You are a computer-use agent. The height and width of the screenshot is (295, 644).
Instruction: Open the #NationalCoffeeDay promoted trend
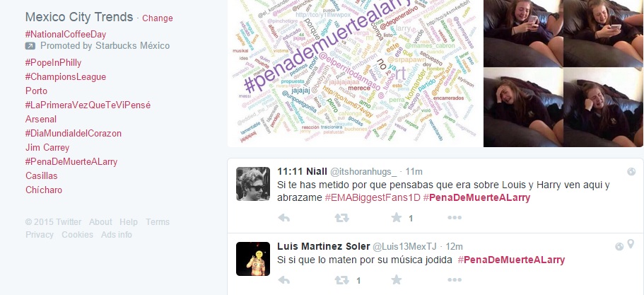66,34
